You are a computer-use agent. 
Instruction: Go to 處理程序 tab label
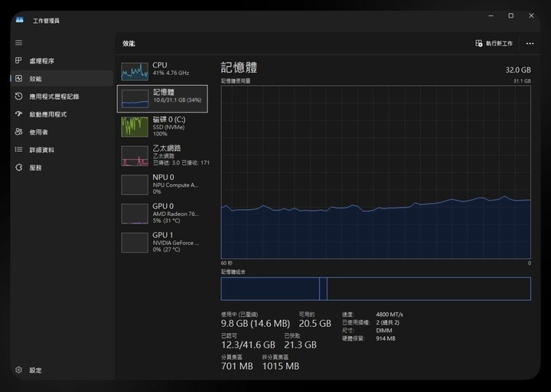pyautogui.click(x=41, y=60)
